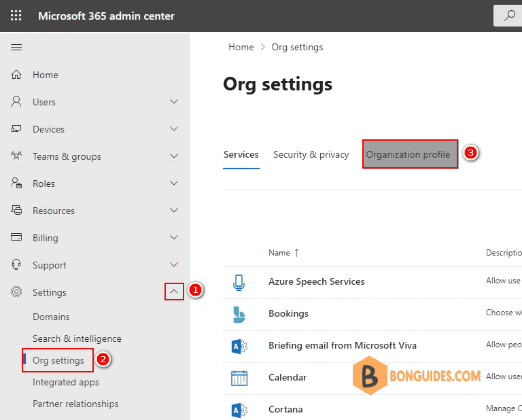Select Domains under Settings

51,317
